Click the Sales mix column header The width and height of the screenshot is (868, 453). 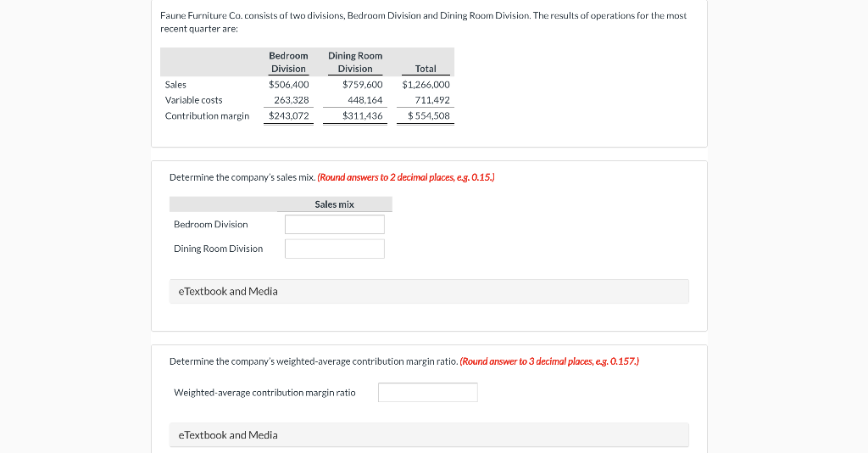[334, 204]
